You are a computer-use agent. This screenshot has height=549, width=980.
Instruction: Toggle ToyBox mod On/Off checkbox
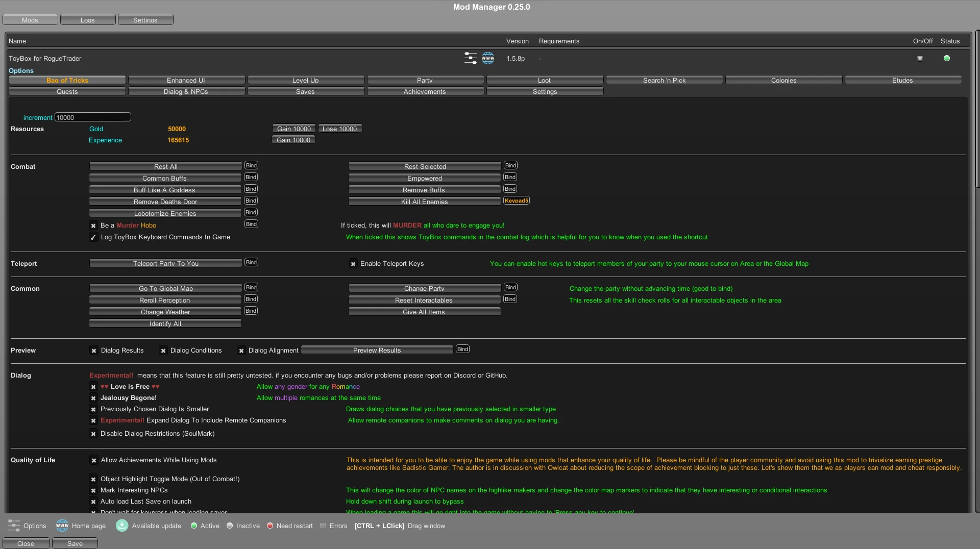tap(920, 58)
